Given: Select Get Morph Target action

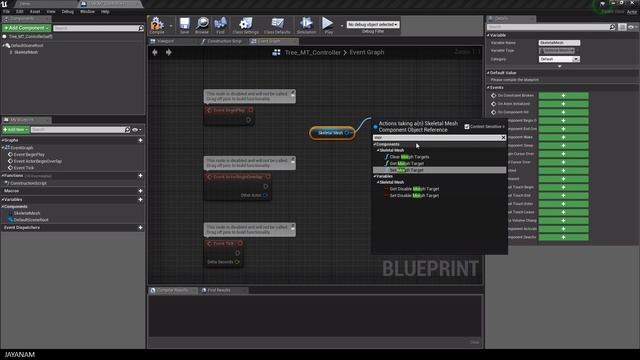Looking at the screenshot, I should click(x=407, y=163).
